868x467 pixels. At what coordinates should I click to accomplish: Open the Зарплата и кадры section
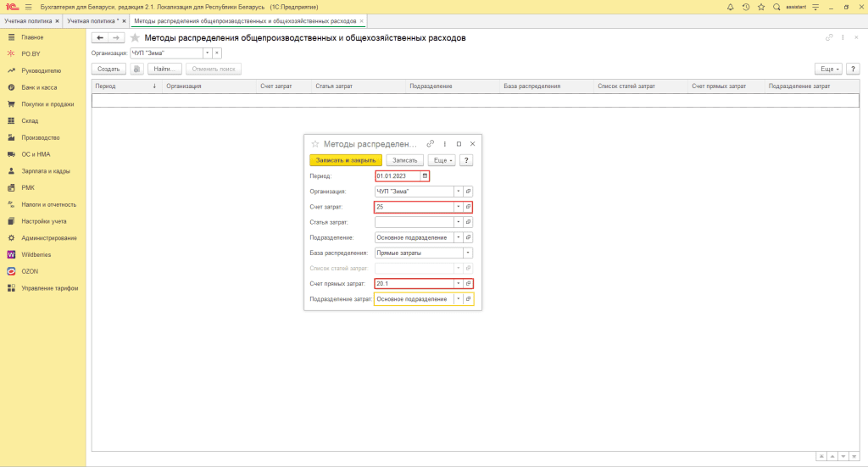point(45,171)
